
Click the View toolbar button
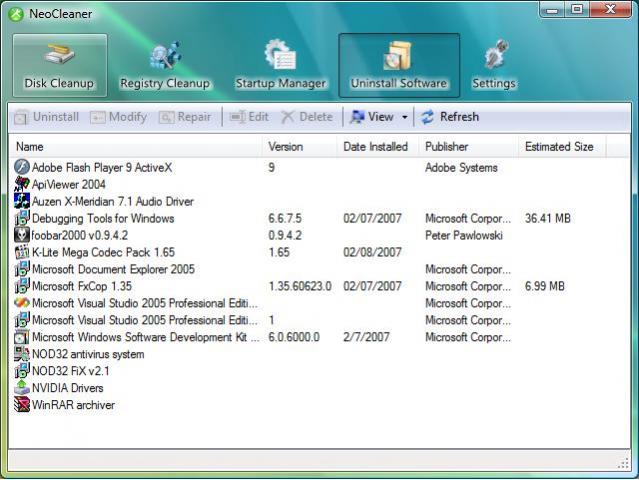coord(372,117)
